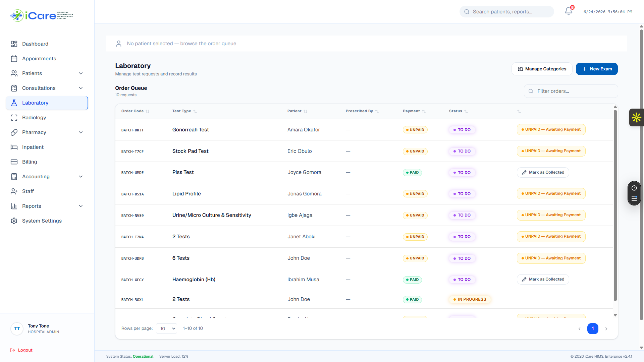Expand the Patients submenu

coord(81,73)
